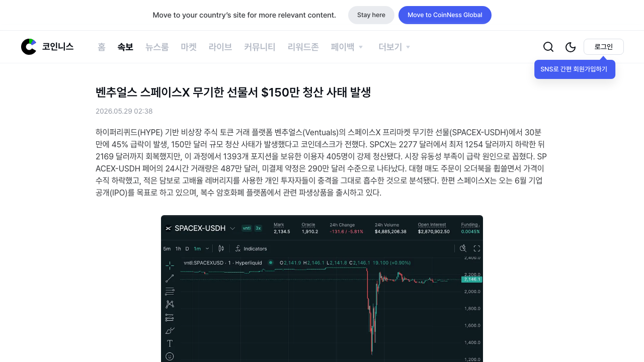
Task: Select the trend line drawing tool
Action: [170, 279]
